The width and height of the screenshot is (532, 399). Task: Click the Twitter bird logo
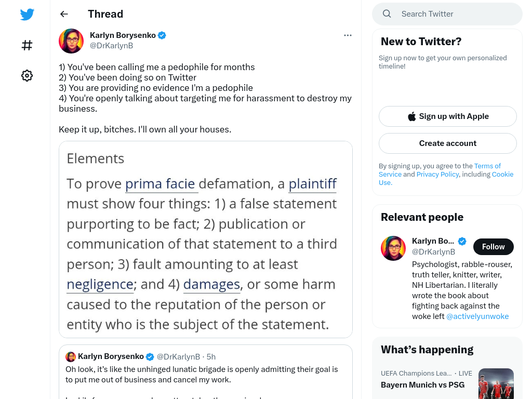[27, 14]
